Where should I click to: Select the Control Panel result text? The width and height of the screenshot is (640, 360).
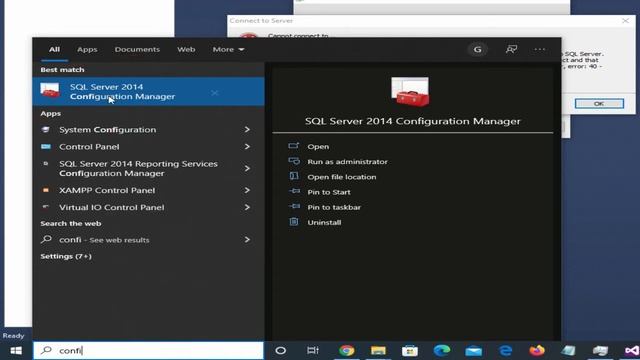coord(89,147)
